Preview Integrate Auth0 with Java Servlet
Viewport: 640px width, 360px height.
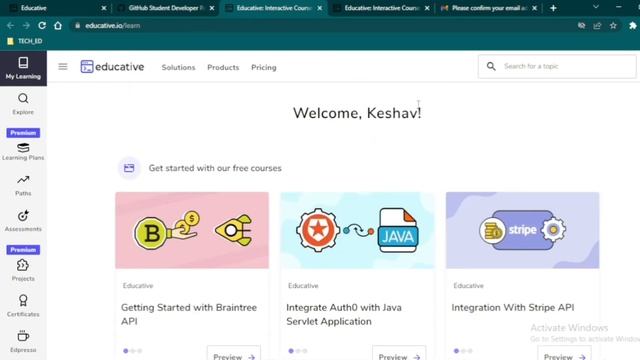pyautogui.click(x=399, y=354)
